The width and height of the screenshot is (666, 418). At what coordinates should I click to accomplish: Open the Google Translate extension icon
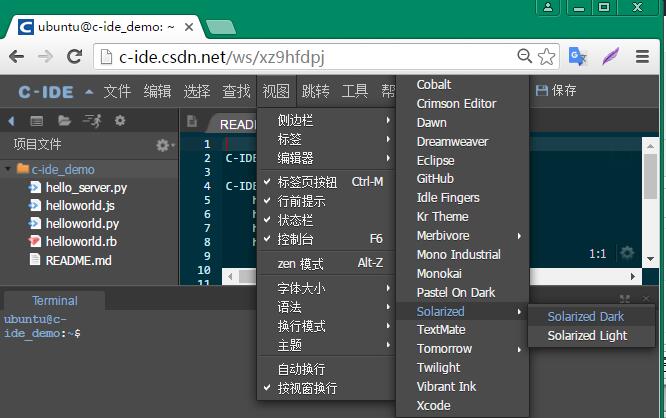[577, 56]
